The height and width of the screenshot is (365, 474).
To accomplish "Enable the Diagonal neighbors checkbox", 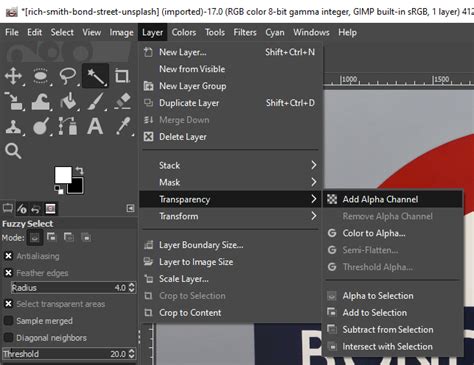I will click(8, 338).
